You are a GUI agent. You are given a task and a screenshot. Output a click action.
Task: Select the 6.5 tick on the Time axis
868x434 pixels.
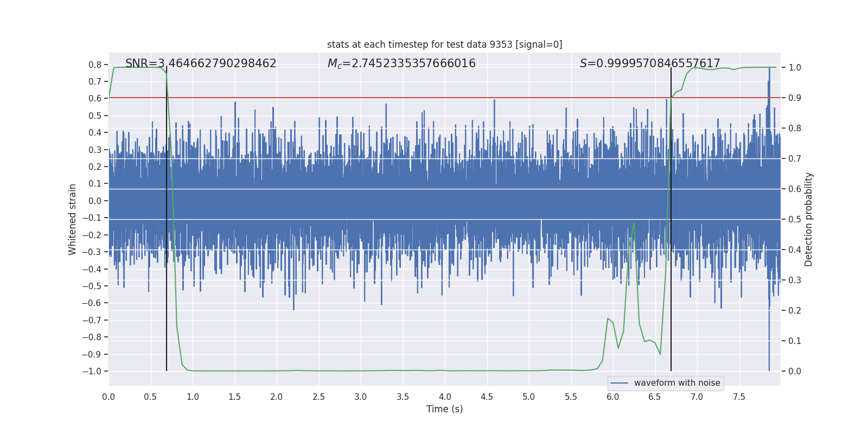[x=655, y=397]
